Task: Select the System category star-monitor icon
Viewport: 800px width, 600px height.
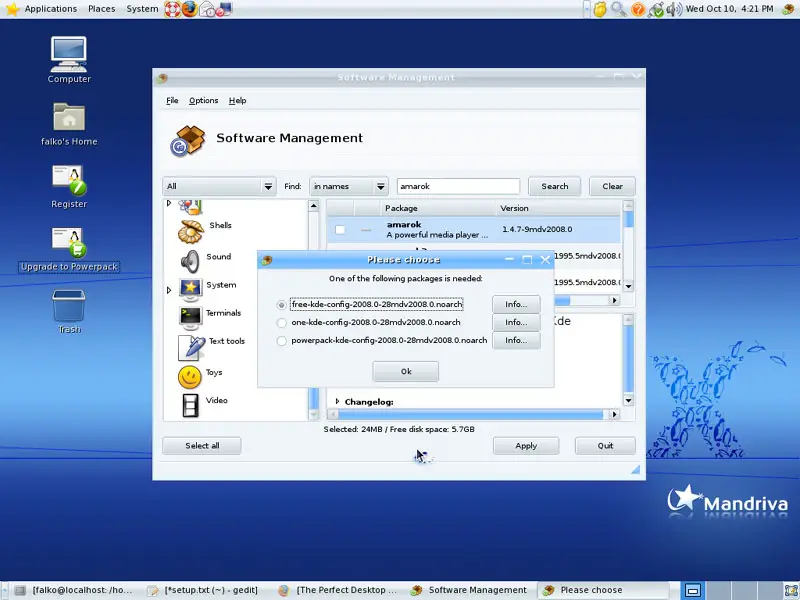Action: pos(190,289)
